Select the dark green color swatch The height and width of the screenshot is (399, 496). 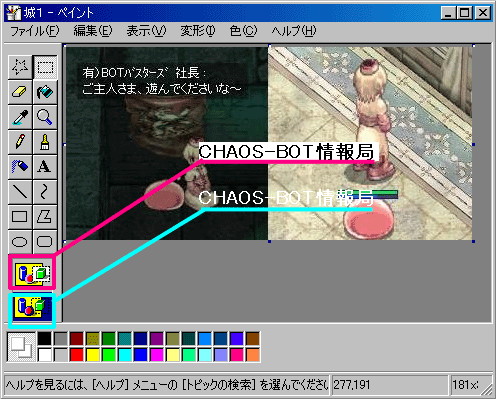point(109,339)
